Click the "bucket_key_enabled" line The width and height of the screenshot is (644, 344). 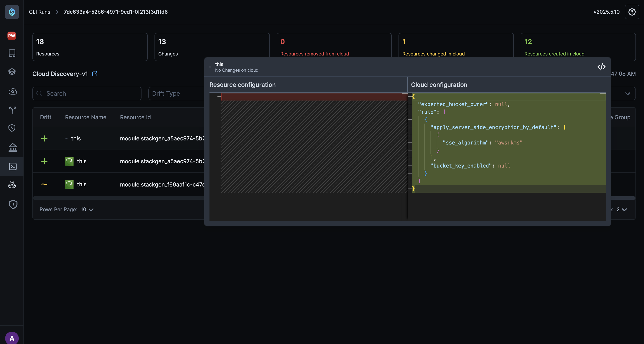[x=470, y=166]
